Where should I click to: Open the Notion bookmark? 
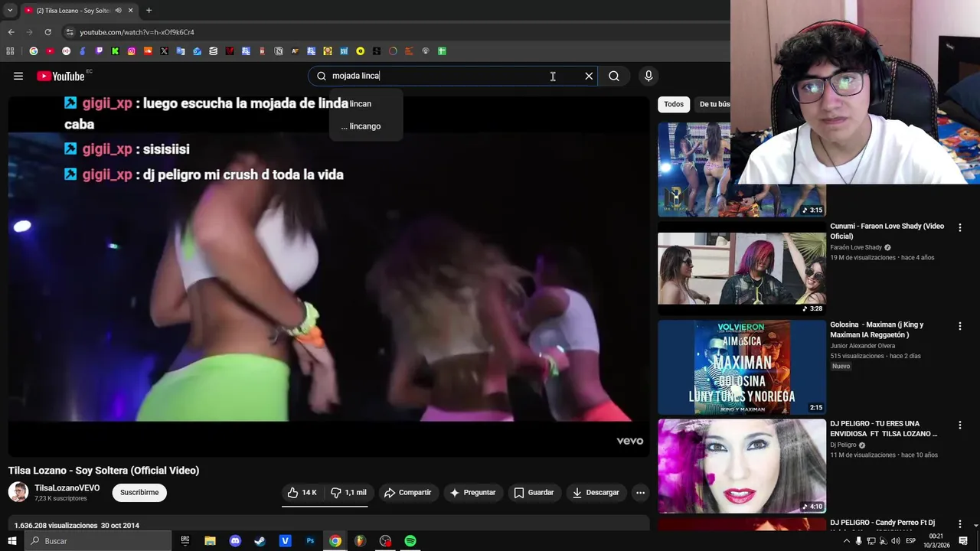(x=279, y=51)
